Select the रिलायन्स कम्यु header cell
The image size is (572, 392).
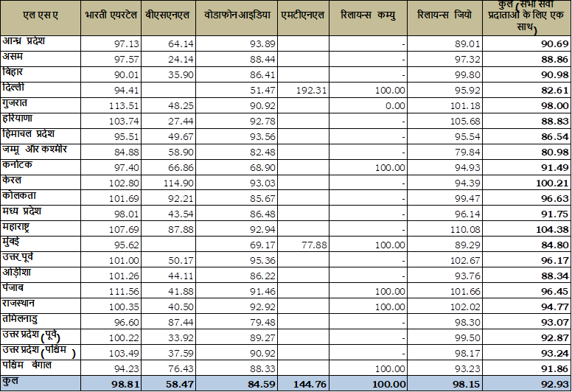point(370,15)
